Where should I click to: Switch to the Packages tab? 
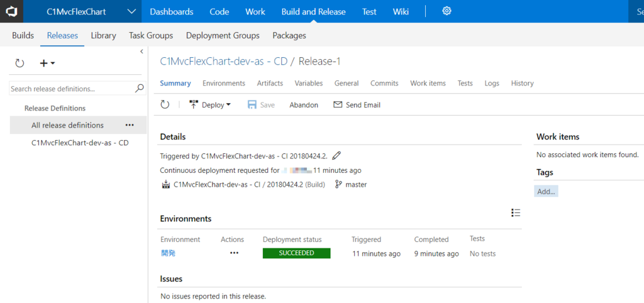(289, 35)
